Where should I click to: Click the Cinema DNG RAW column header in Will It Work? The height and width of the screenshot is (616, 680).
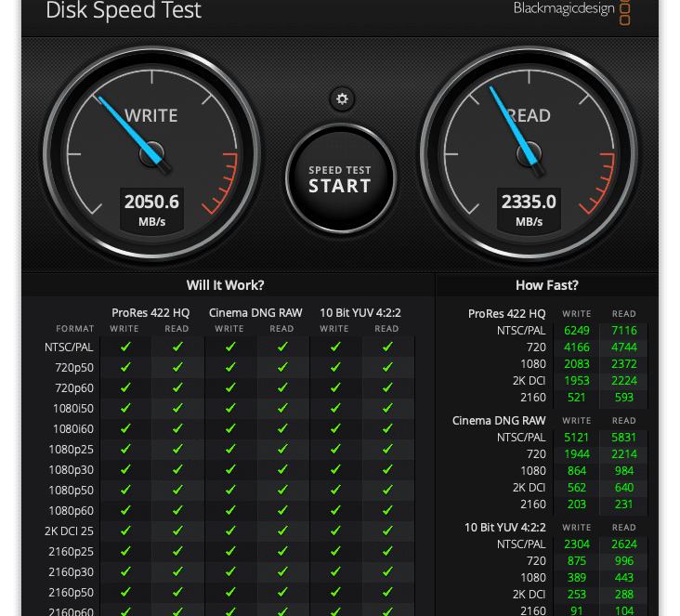click(x=255, y=313)
